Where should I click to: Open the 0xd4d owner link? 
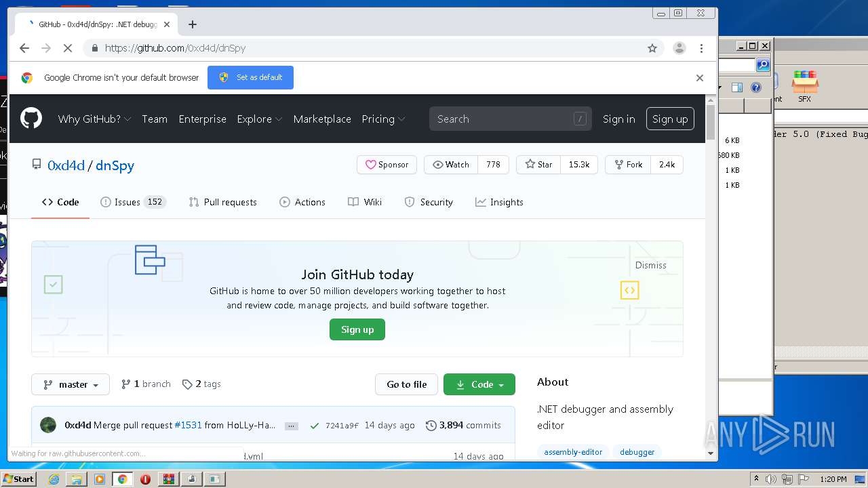[66, 165]
